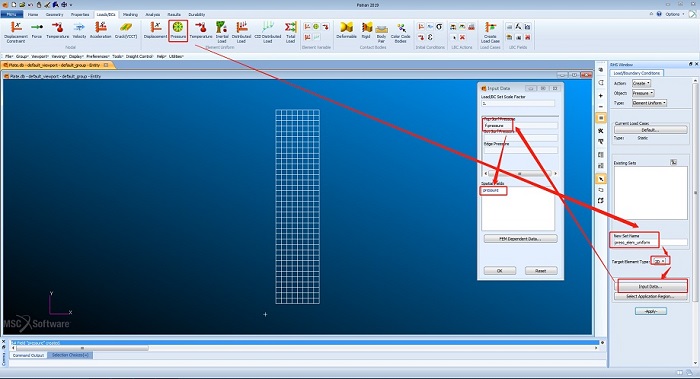Click the nodal Force icon

click(37, 30)
